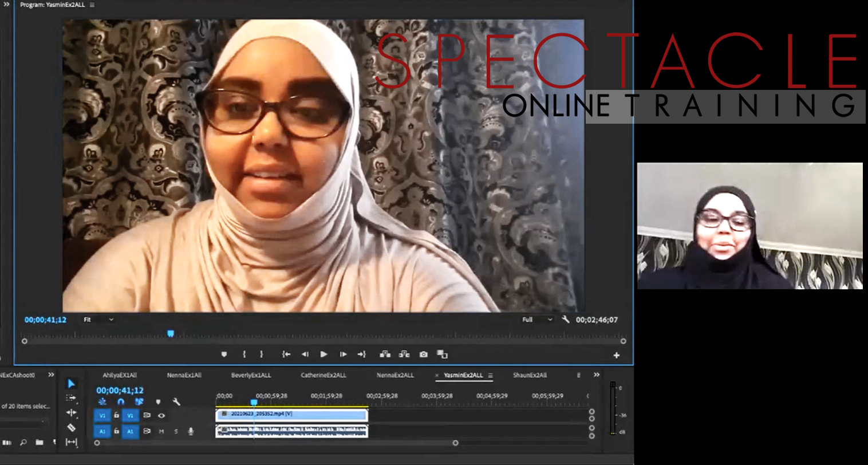Create a new bin in project panel

[x=39, y=442]
